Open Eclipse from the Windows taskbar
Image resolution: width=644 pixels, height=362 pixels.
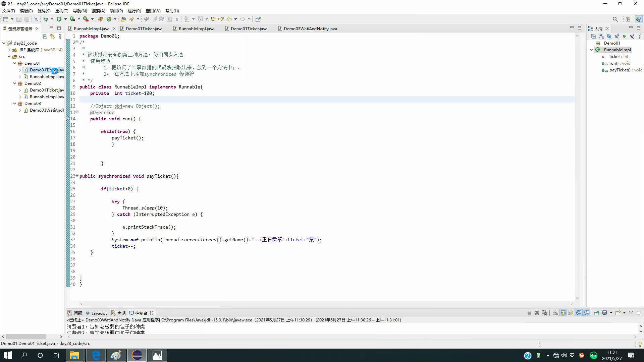click(137, 355)
